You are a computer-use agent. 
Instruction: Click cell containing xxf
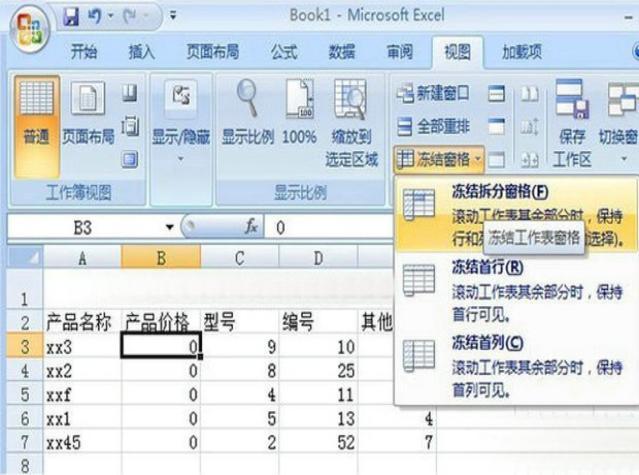[82, 394]
